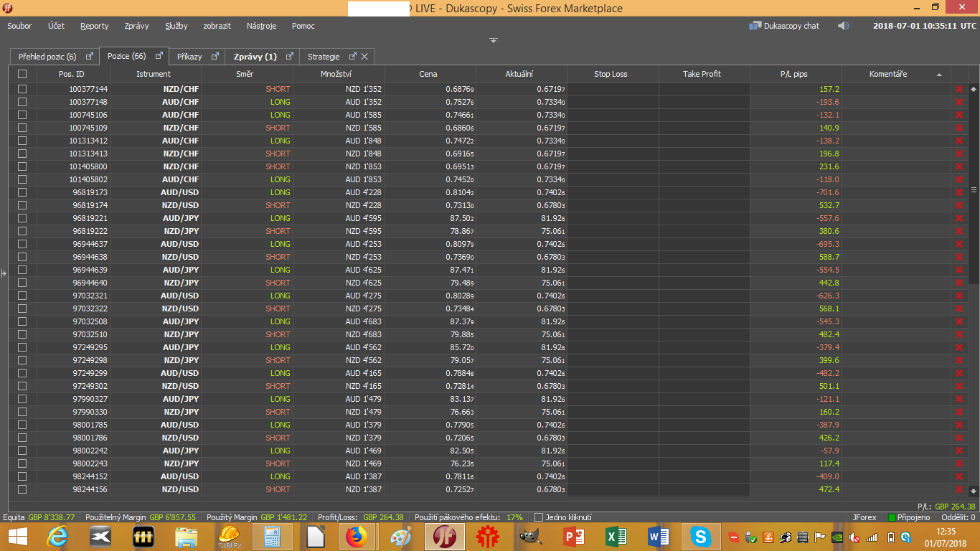Close the Strategie tab
The height and width of the screenshot is (551, 980).
(x=364, y=57)
